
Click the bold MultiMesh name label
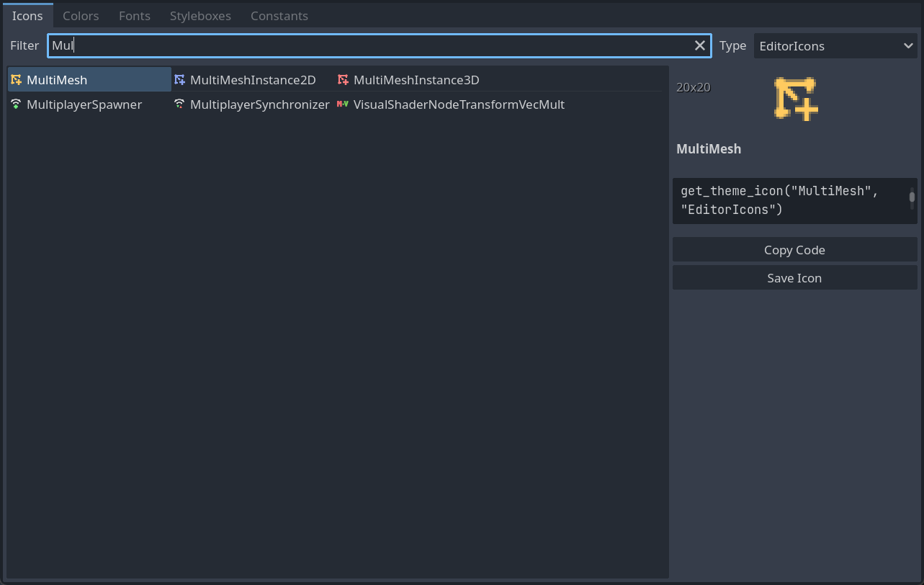pos(709,149)
